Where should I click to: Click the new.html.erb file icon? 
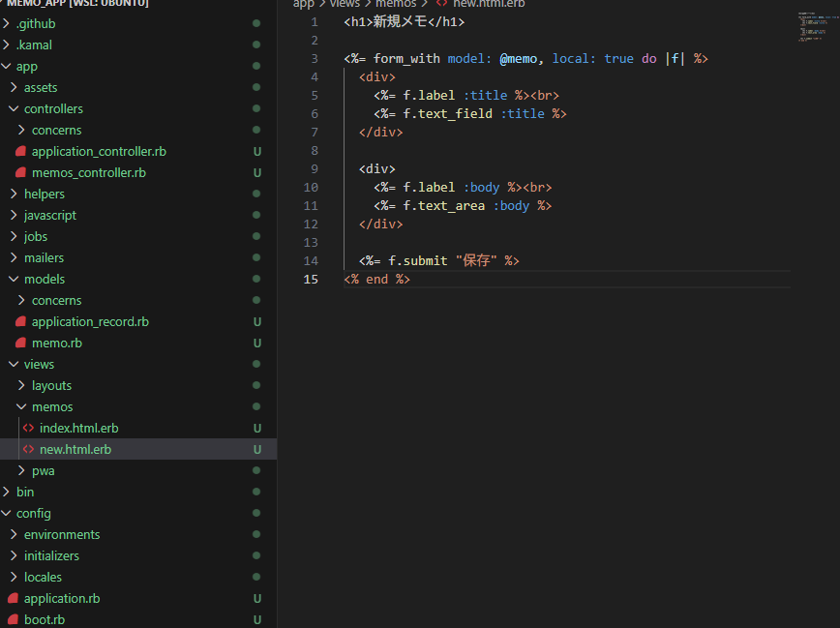click(28, 449)
